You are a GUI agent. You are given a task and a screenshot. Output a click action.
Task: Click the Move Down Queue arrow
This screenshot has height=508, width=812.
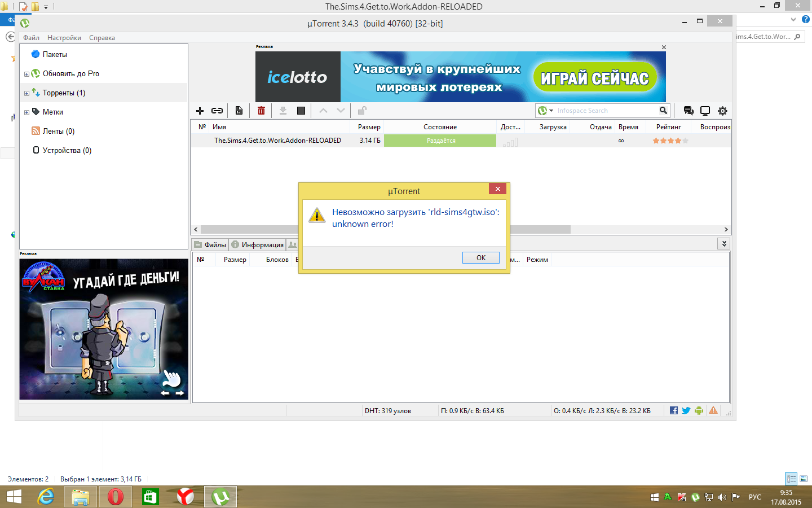click(x=341, y=111)
